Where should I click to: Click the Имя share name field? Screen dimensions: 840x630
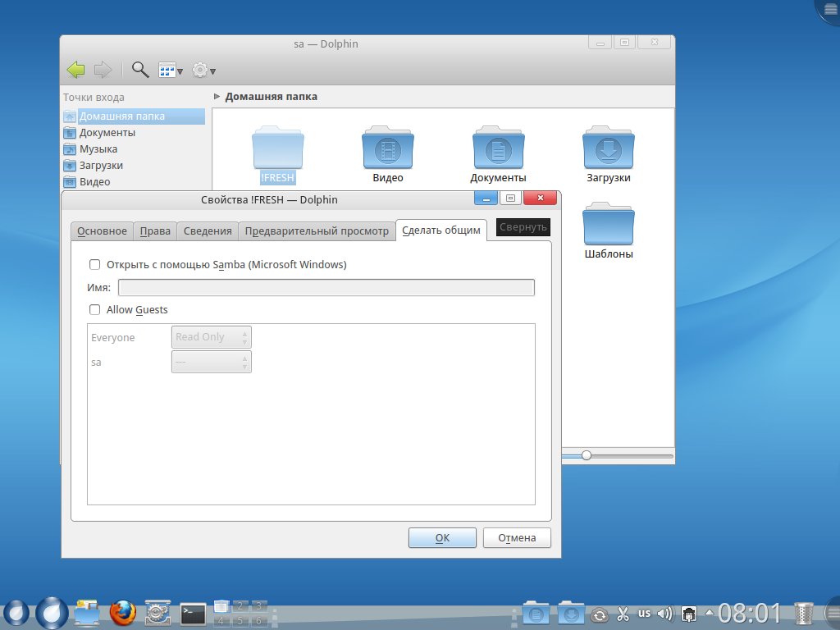pos(326,288)
